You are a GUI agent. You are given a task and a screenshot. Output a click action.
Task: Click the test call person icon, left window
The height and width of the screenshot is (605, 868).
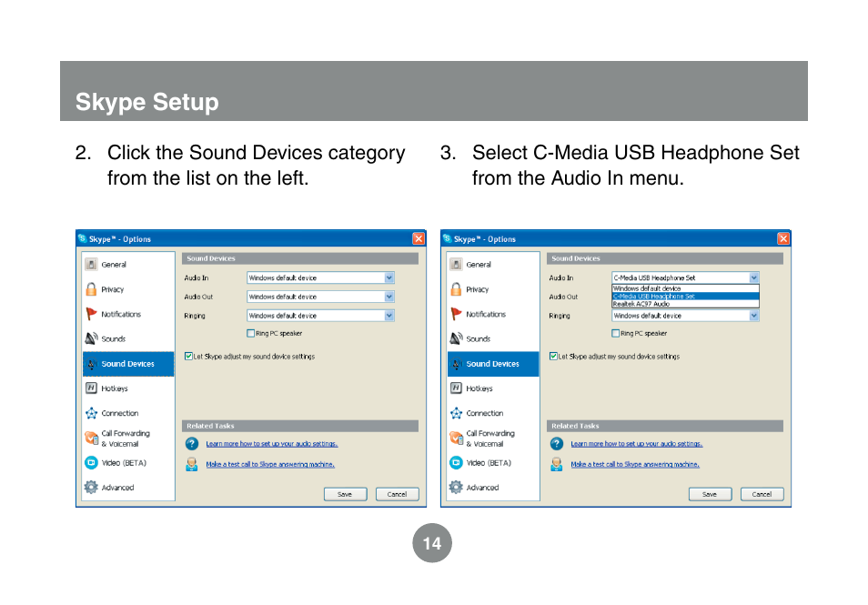pyautogui.click(x=192, y=464)
